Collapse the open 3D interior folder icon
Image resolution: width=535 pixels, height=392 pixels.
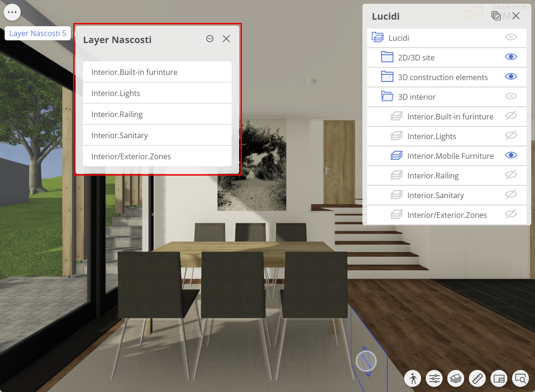[387, 96]
